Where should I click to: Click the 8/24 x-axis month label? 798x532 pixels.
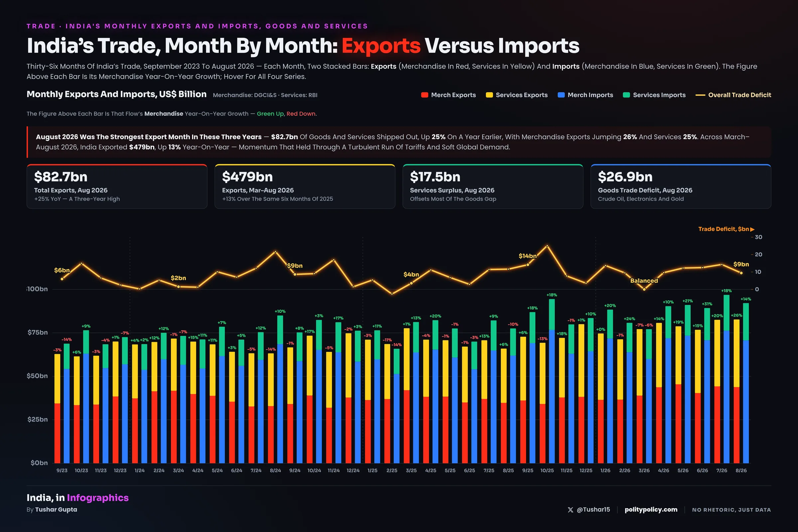(x=276, y=470)
